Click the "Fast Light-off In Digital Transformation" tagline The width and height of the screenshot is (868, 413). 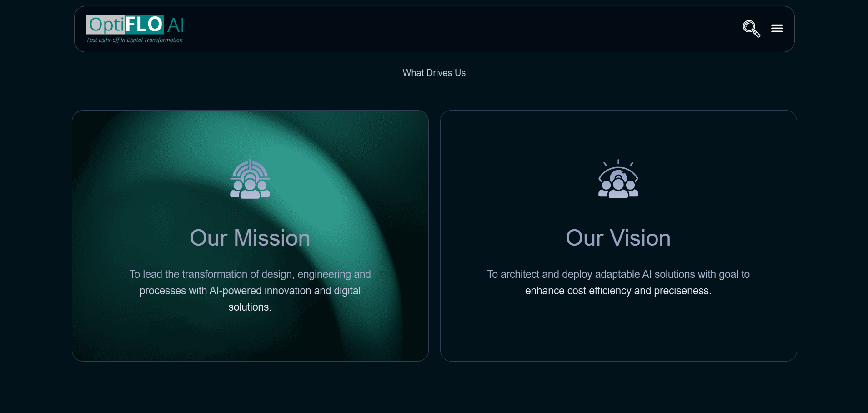tap(135, 40)
